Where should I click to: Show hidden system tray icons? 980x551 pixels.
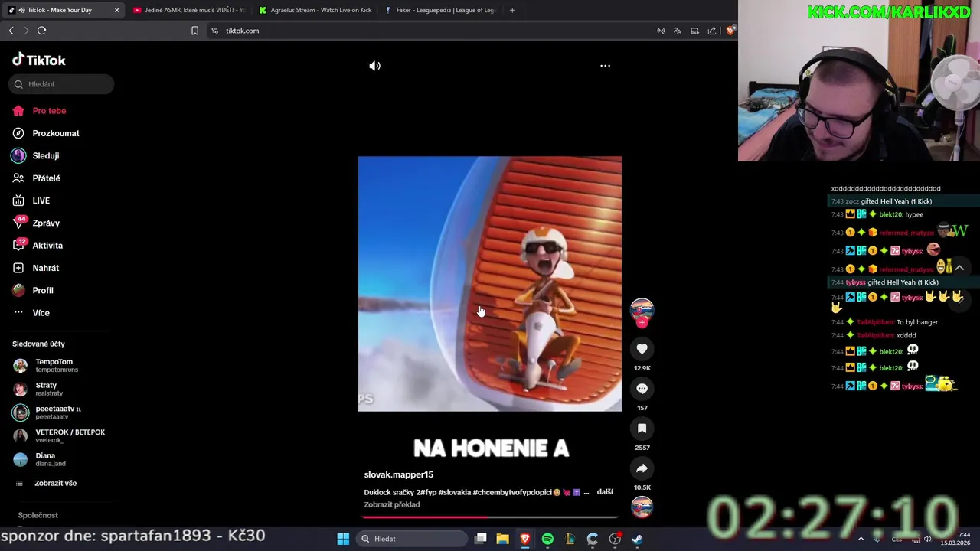(x=861, y=539)
